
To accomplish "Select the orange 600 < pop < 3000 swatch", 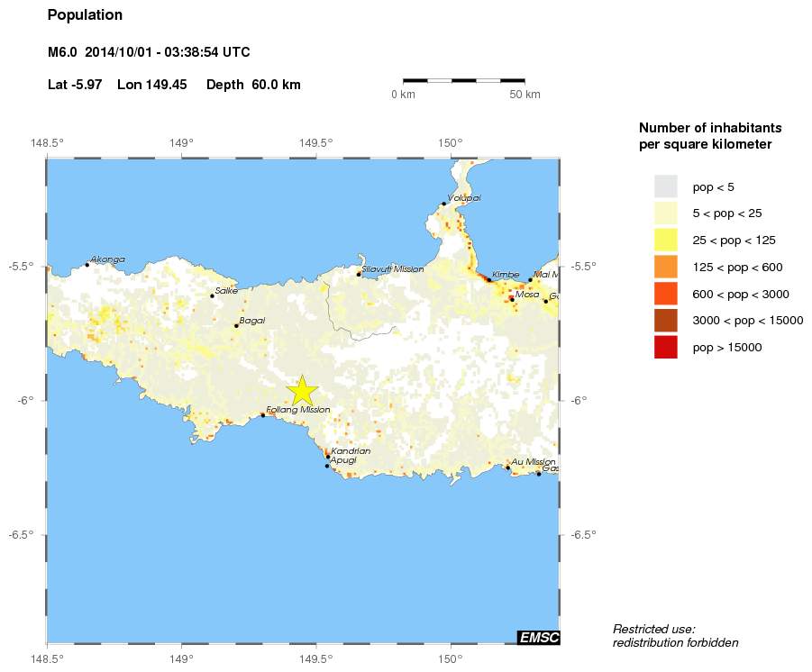I will click(664, 294).
